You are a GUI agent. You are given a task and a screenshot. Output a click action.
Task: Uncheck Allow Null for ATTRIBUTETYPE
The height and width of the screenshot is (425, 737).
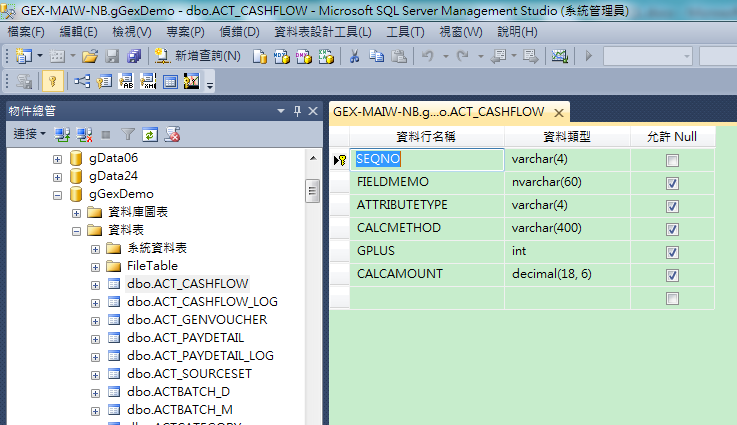672,206
